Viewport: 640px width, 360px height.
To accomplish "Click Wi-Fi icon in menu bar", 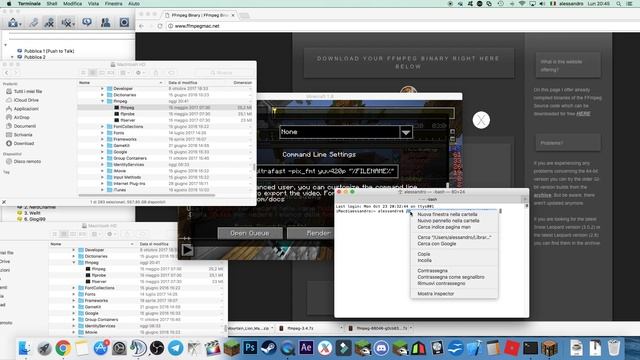I will 522,4.
